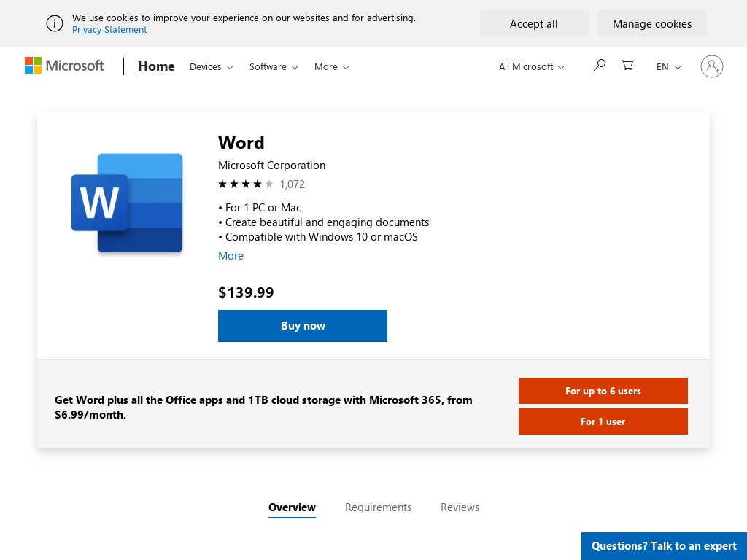
Task: Click the account sign-in avatar icon
Action: [712, 66]
